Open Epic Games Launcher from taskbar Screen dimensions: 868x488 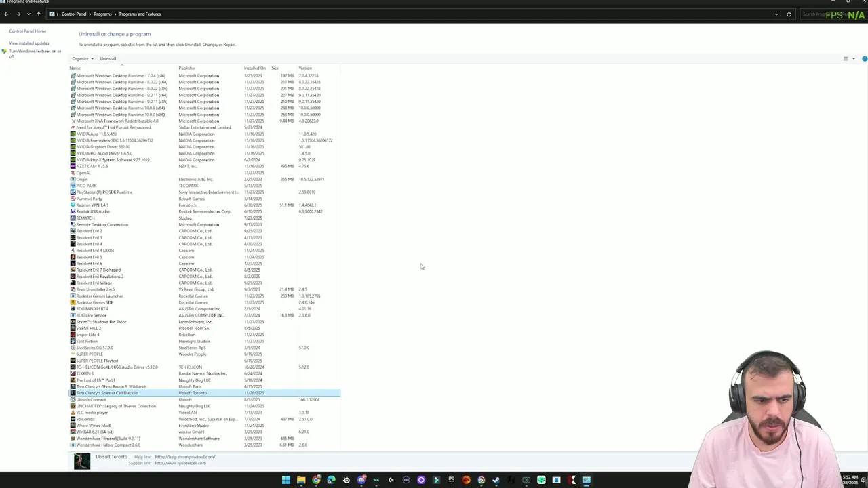point(451,480)
